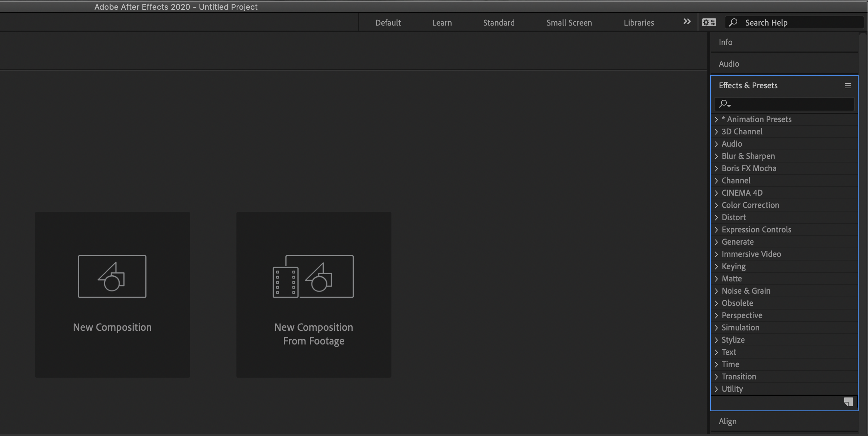Click the New Composition From Footage icon

point(313,276)
